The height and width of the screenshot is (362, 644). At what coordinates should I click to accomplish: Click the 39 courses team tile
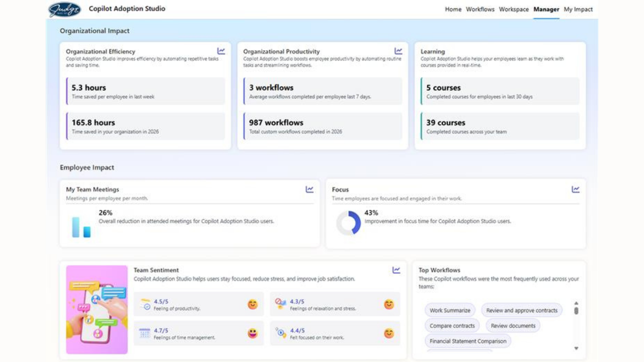(x=500, y=126)
